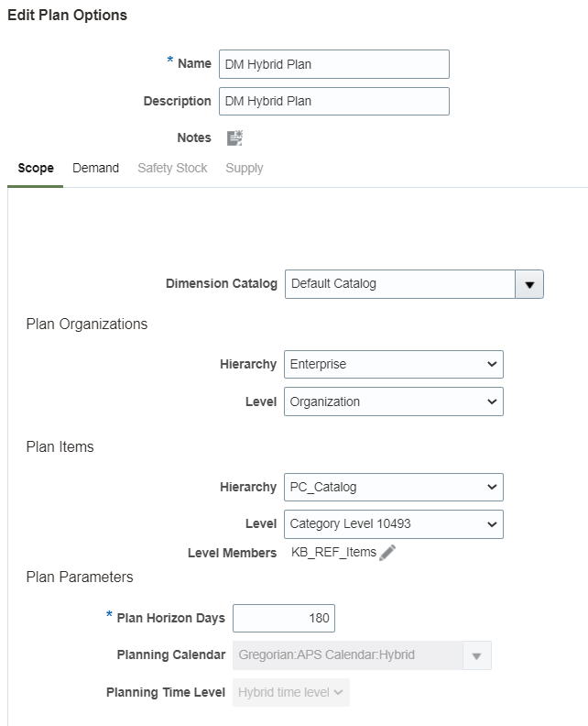Open Plan Items Hierarchy PC_Catalog dropdown
This screenshot has height=726, width=588.
(x=394, y=487)
